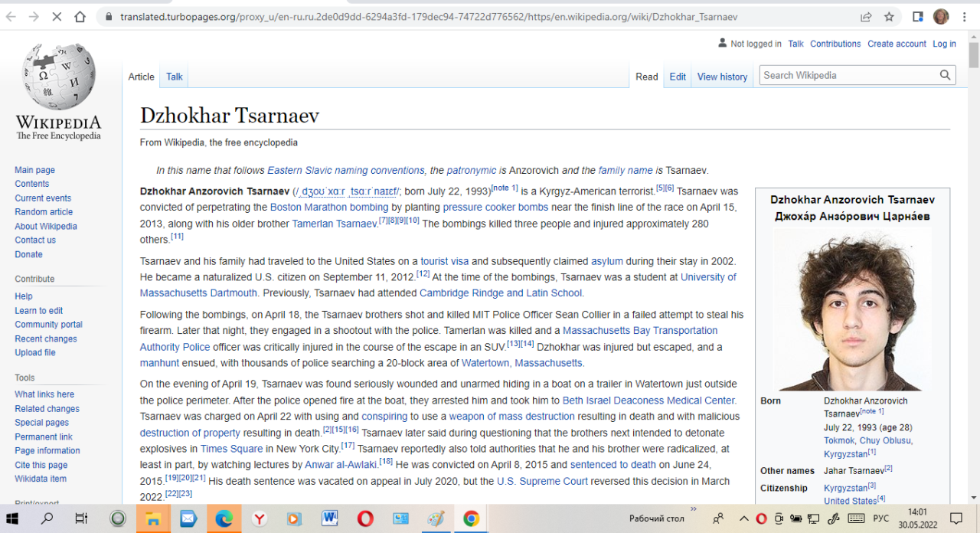Viewport: 980px width, 533px height.
Task: Open the Tamerlan Tsarnaev link
Action: click(335, 224)
